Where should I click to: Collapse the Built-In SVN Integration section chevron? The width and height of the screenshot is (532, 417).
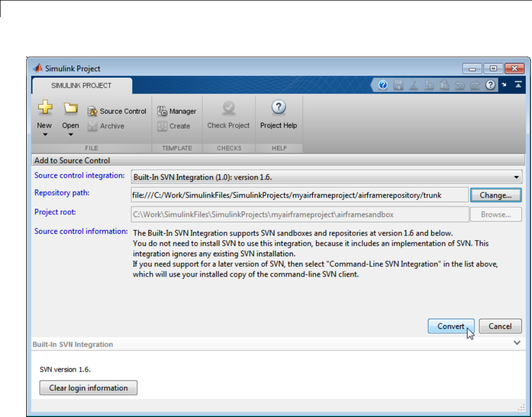pos(517,343)
